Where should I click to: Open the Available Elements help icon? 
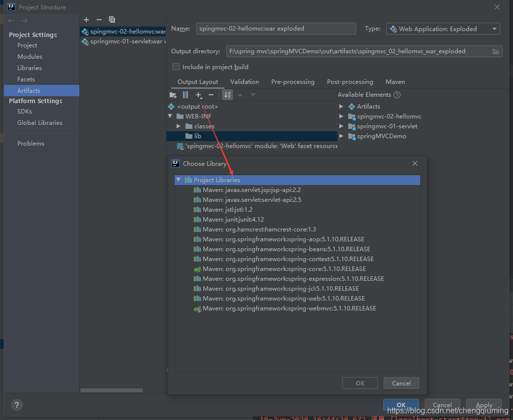tap(397, 95)
